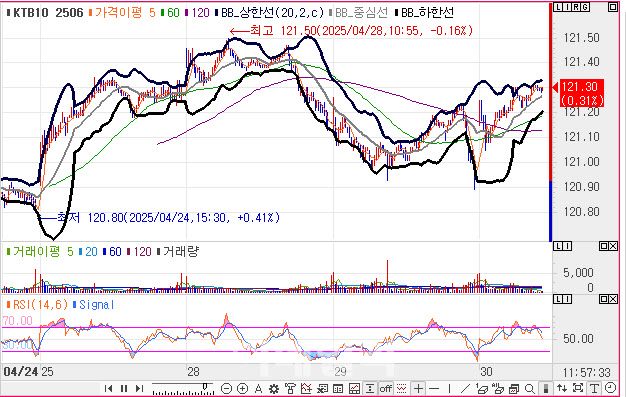
Task: Select the diagonal trend line tool
Action: pos(466,388)
